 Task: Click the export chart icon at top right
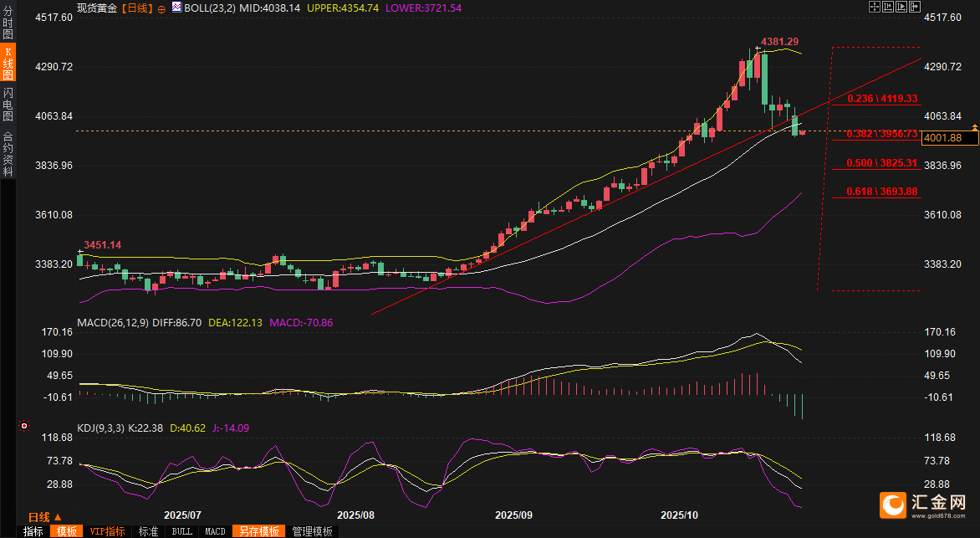tap(914, 7)
